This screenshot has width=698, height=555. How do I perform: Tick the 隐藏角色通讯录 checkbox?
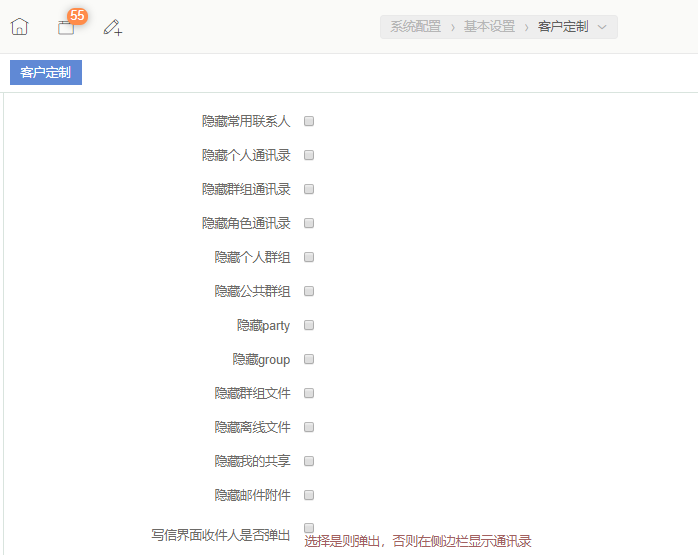[x=309, y=223]
